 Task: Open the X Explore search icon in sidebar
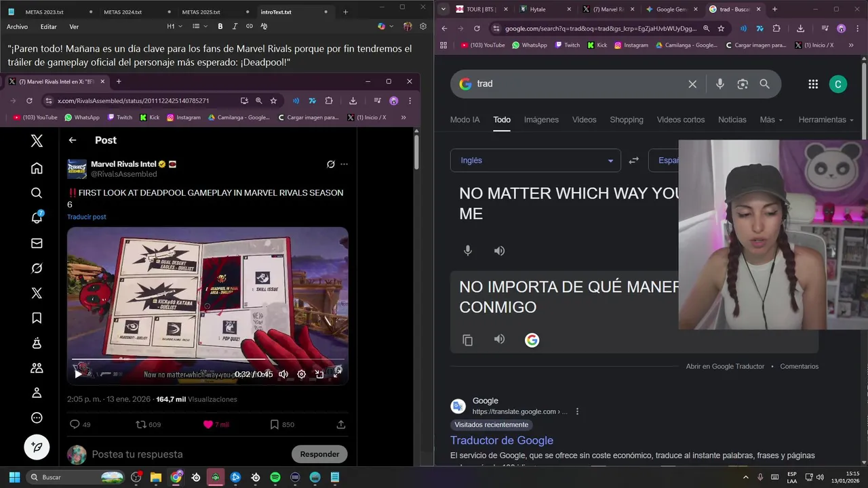[x=37, y=193]
